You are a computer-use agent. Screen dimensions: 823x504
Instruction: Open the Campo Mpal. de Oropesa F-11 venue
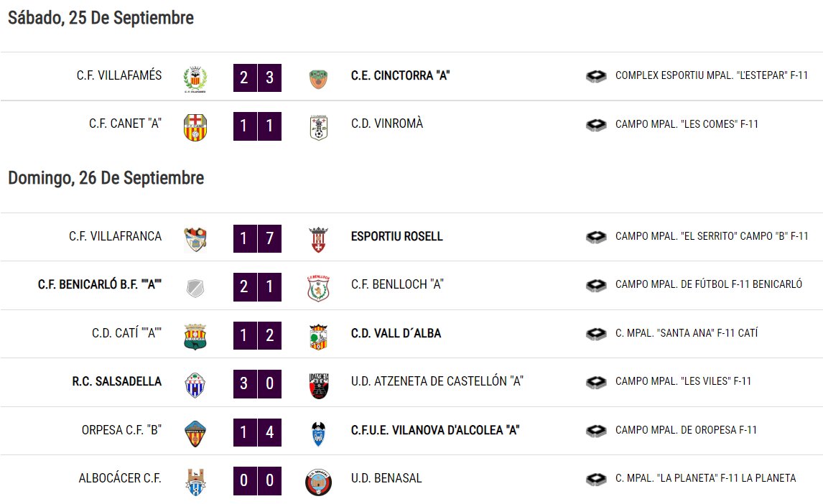(x=686, y=430)
